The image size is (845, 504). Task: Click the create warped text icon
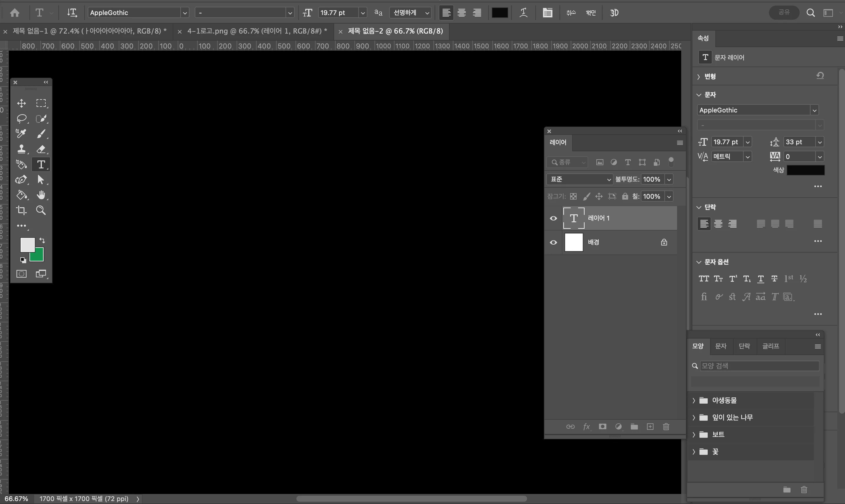pyautogui.click(x=524, y=13)
